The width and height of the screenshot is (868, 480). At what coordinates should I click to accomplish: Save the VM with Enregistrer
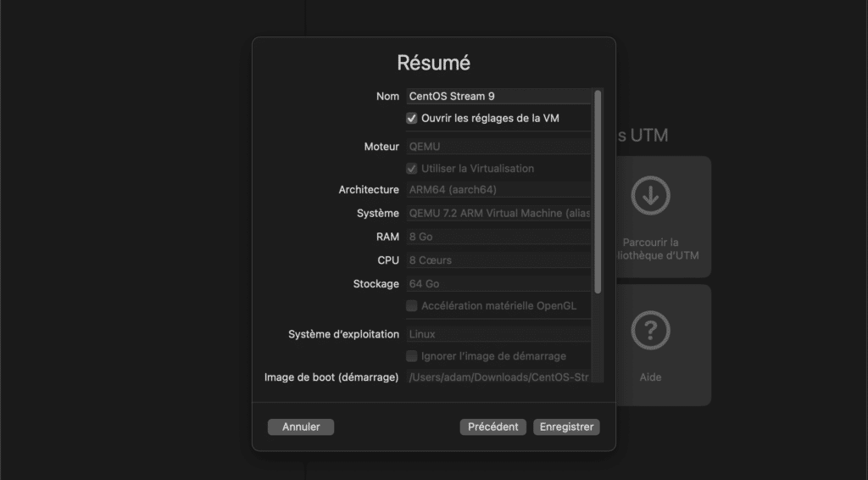click(566, 427)
